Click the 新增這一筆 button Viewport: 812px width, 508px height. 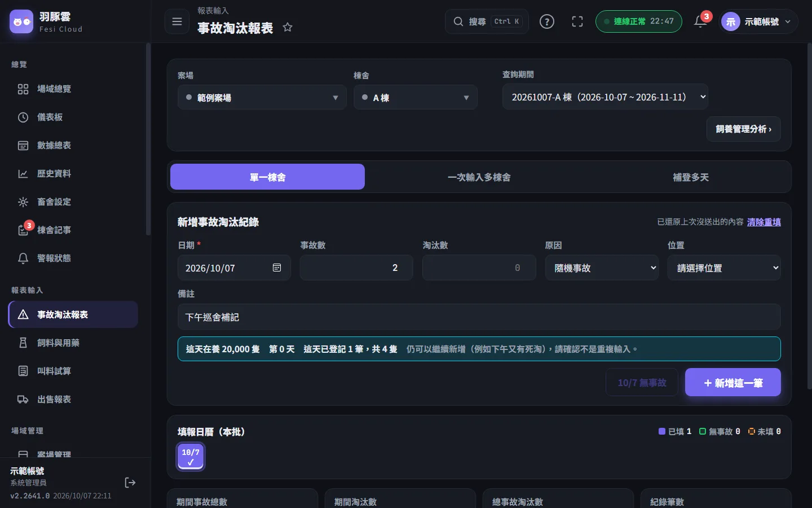(733, 383)
